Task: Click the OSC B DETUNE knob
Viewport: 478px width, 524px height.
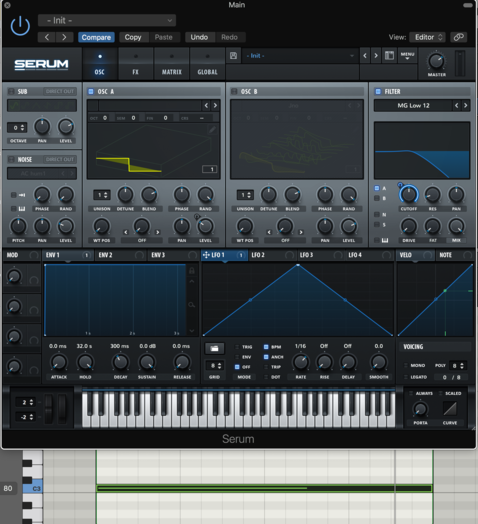Action: coord(268,194)
